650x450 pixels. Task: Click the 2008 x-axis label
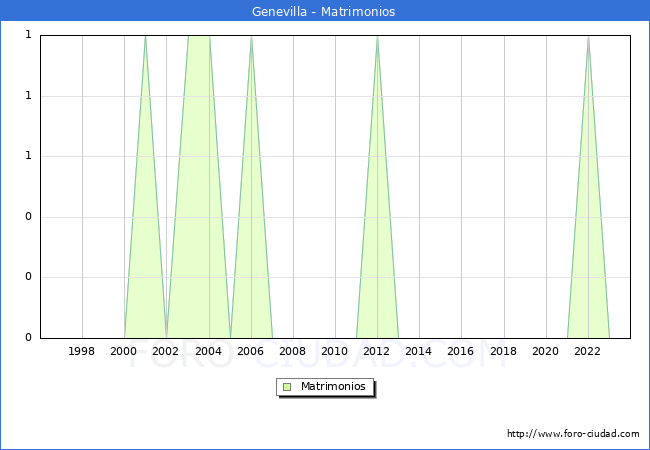point(293,351)
